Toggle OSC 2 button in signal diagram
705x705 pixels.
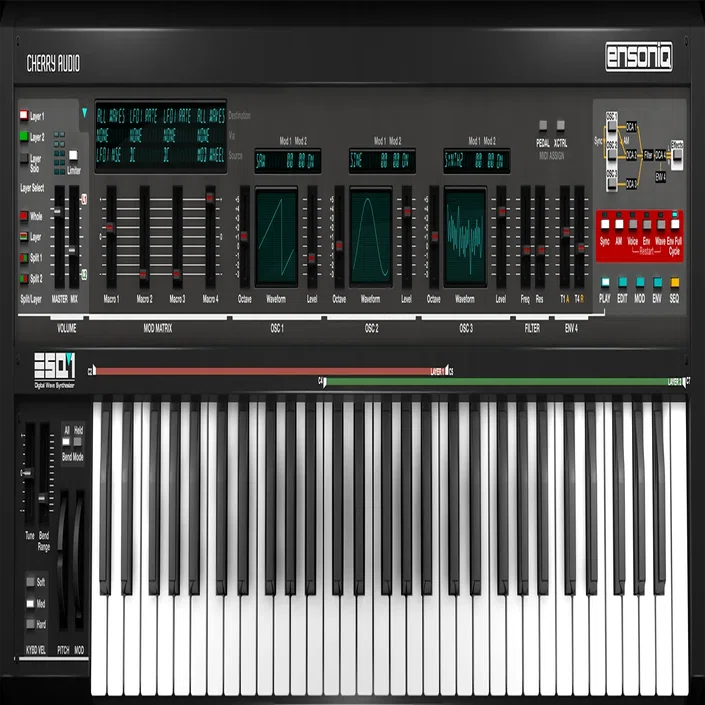611,155
